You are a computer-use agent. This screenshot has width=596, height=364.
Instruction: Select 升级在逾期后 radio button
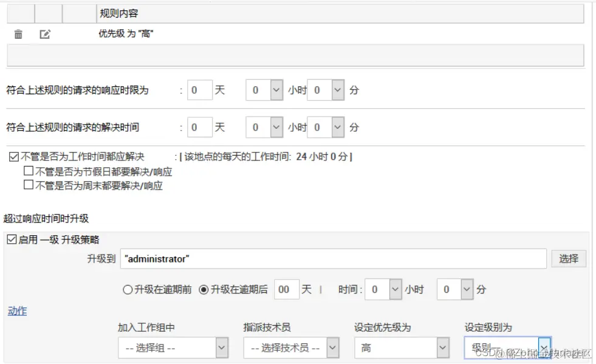click(x=204, y=290)
